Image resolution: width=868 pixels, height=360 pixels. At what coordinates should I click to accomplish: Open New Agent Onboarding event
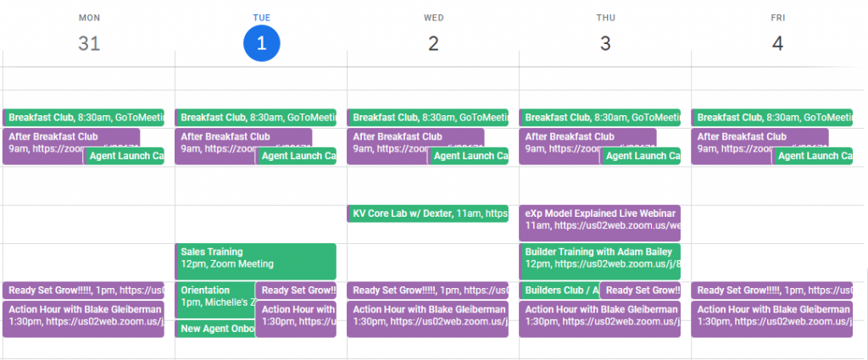[x=214, y=329]
